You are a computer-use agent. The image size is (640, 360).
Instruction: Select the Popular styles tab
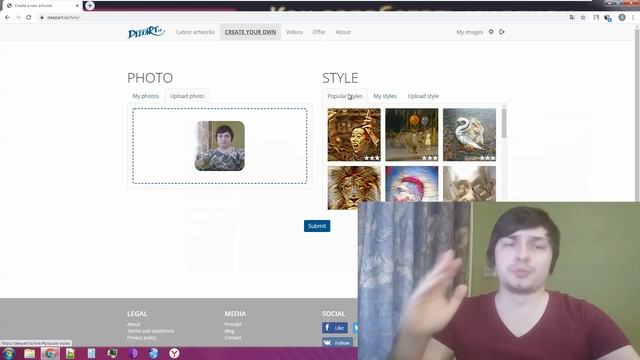345,96
